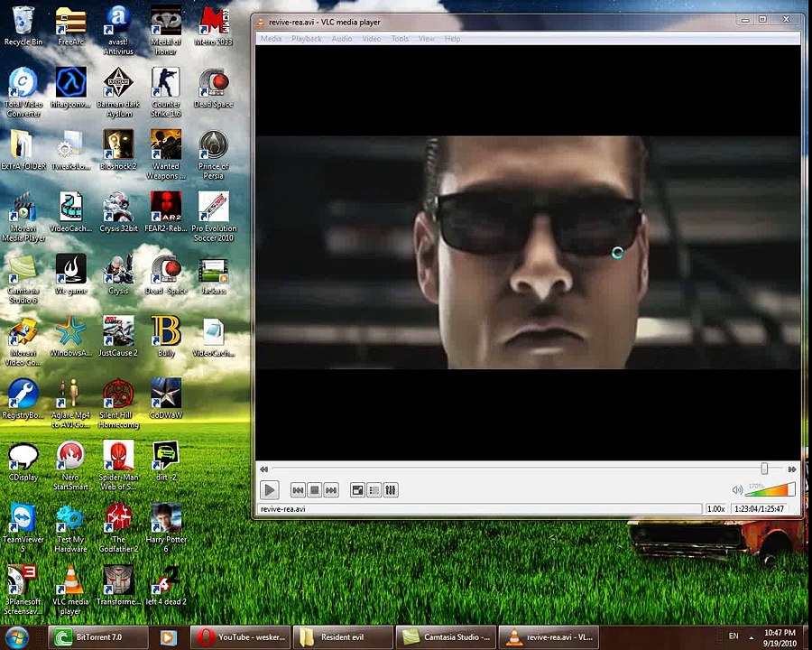Open the Windows Start menu
Screen dimensions: 812x650
click(17, 637)
